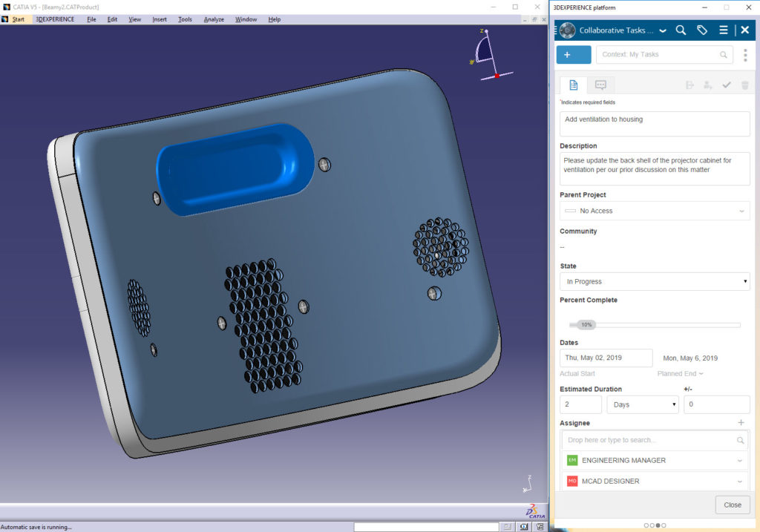This screenshot has width=760, height=532.
Task: Click the blue handle recess on the housing model
Action: [x=235, y=168]
